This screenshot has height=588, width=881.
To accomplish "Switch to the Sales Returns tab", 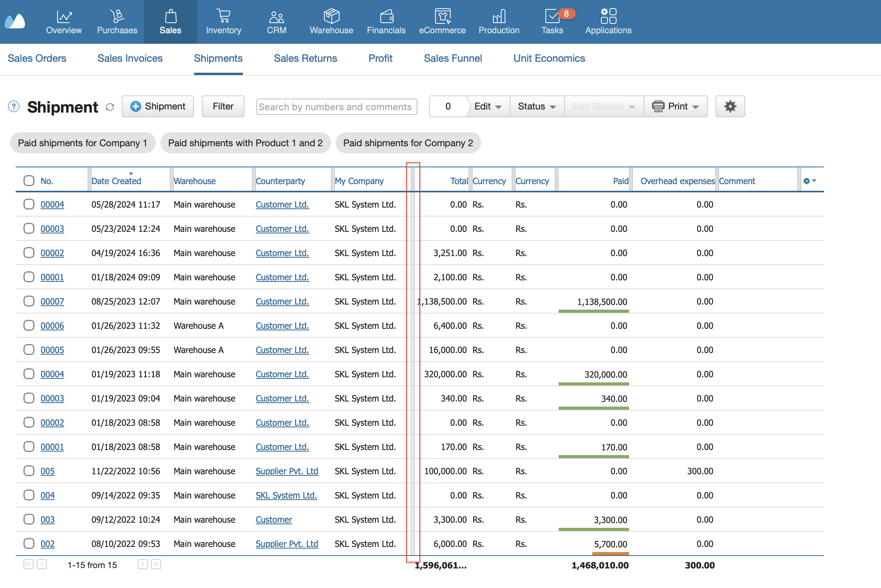I will [x=305, y=58].
